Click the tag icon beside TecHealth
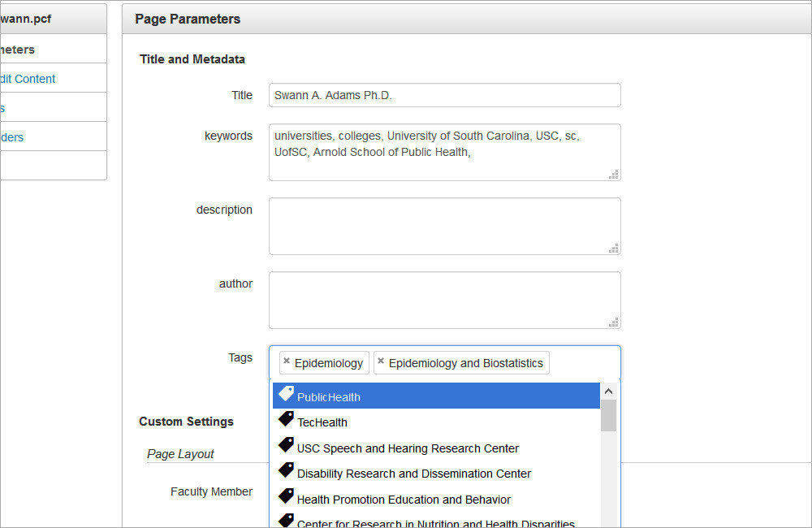Viewport: 812px width, 528px height. [286, 420]
